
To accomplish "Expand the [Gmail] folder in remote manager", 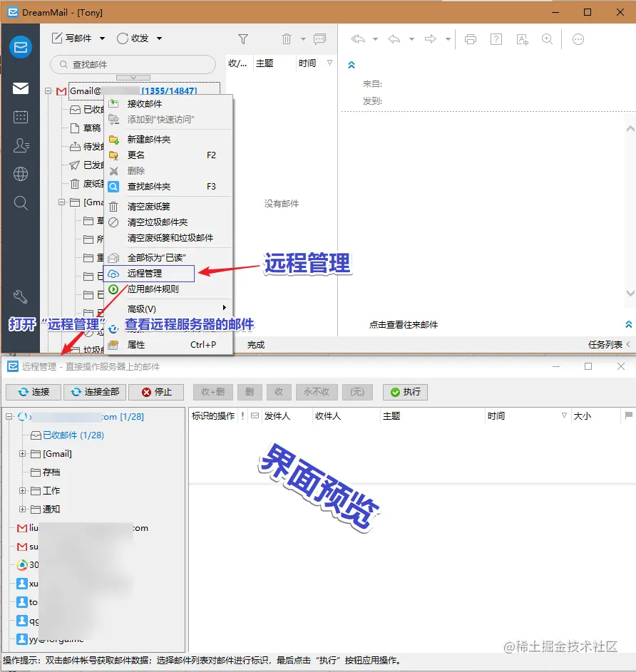I will 22,453.
